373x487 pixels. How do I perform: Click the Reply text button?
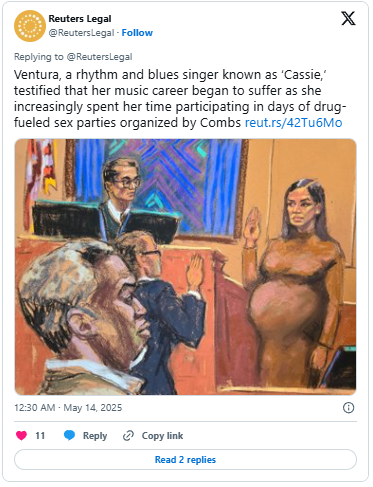click(x=95, y=436)
